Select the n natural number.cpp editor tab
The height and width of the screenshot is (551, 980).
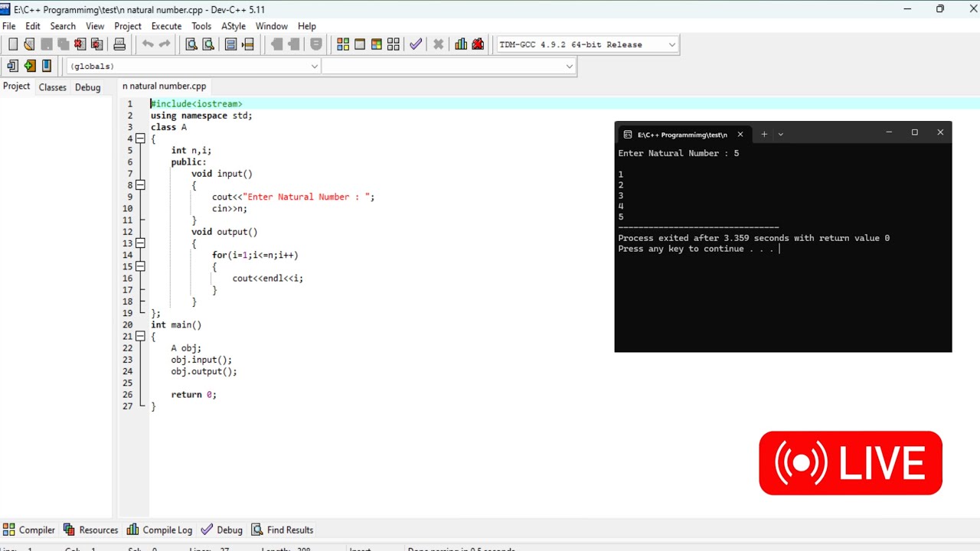(x=164, y=86)
